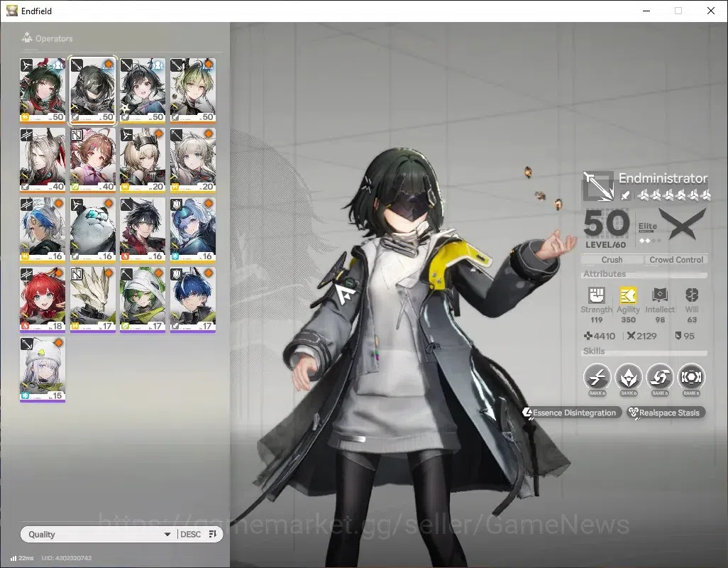Viewport: 728px width, 568px height.
Task: Click the small sword weapon-type icon under Endministrator
Action: pyautogui.click(x=625, y=195)
